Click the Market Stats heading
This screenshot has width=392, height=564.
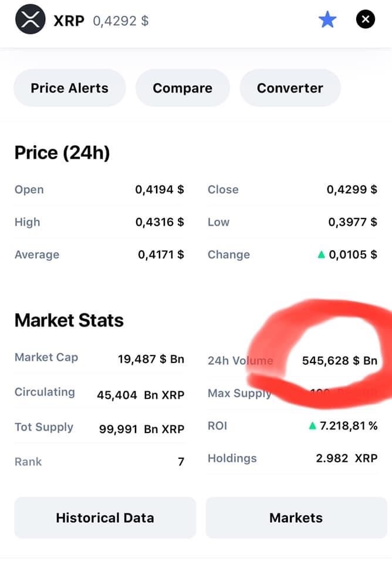click(x=69, y=320)
